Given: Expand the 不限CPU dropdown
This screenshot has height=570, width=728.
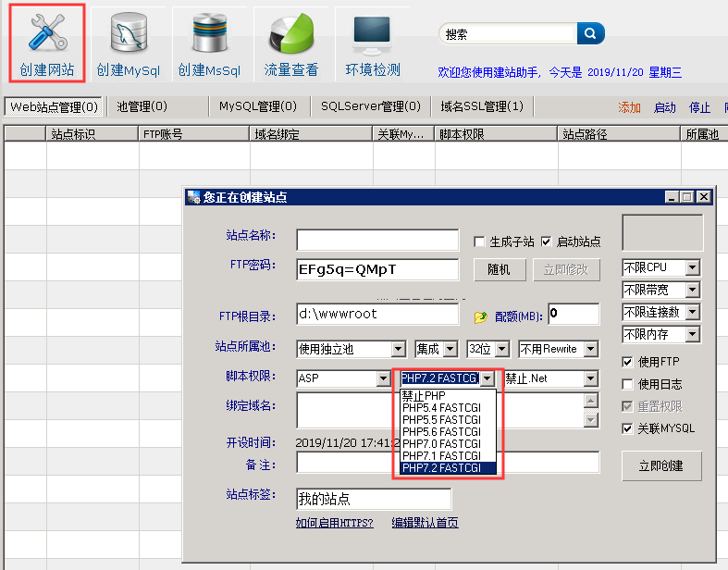Looking at the screenshot, I should (693, 268).
